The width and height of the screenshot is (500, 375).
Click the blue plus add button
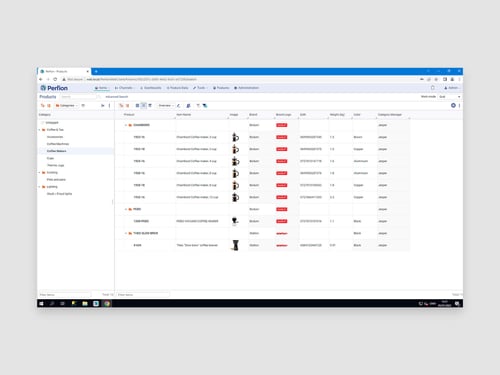(x=453, y=105)
